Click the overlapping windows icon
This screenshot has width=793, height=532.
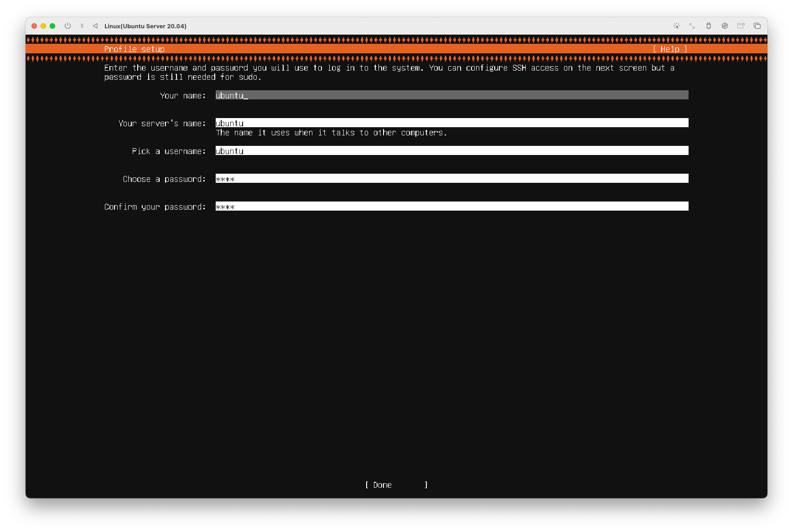coord(757,26)
